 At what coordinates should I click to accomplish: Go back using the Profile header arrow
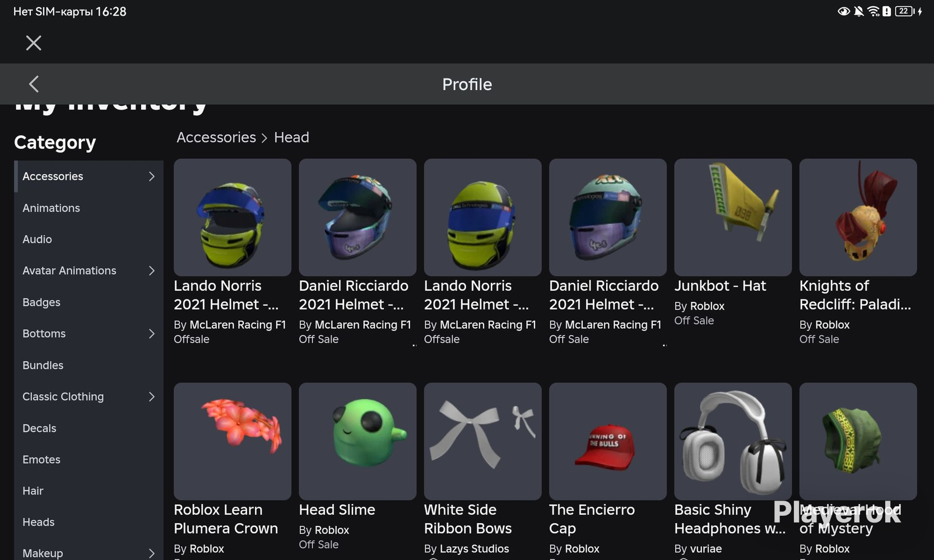point(34,84)
